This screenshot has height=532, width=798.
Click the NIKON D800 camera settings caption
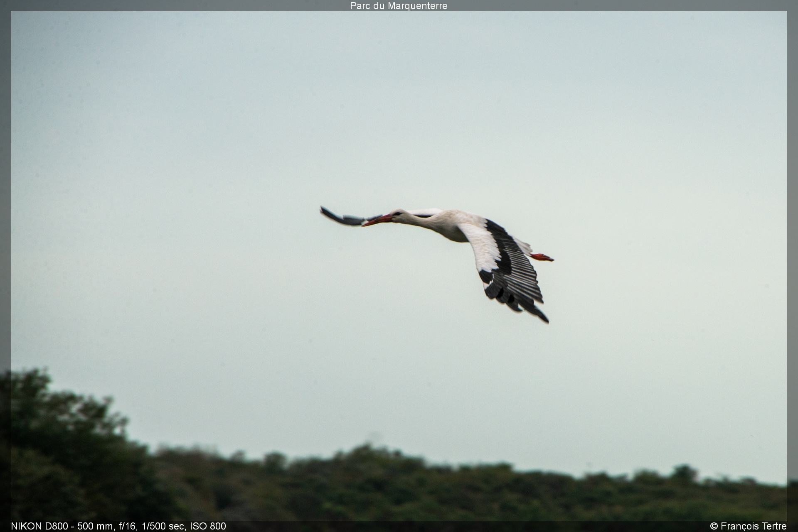pyautogui.click(x=118, y=526)
